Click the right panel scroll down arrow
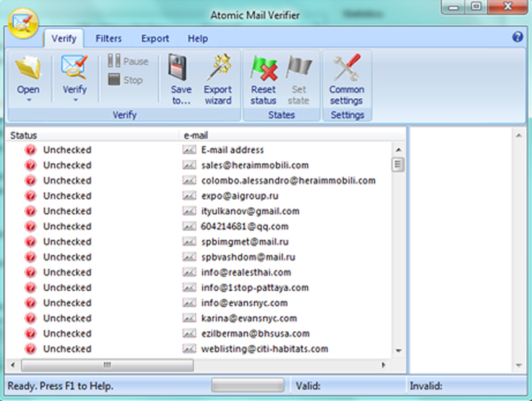 [x=519, y=366]
